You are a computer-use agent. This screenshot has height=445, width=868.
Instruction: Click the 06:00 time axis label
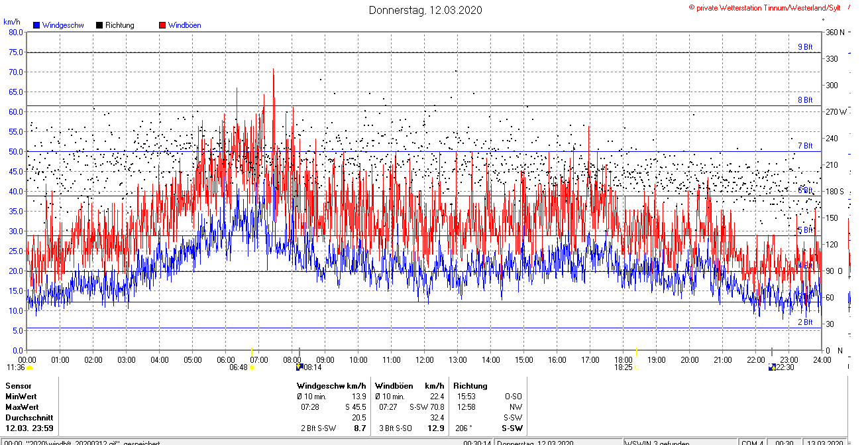(x=226, y=360)
